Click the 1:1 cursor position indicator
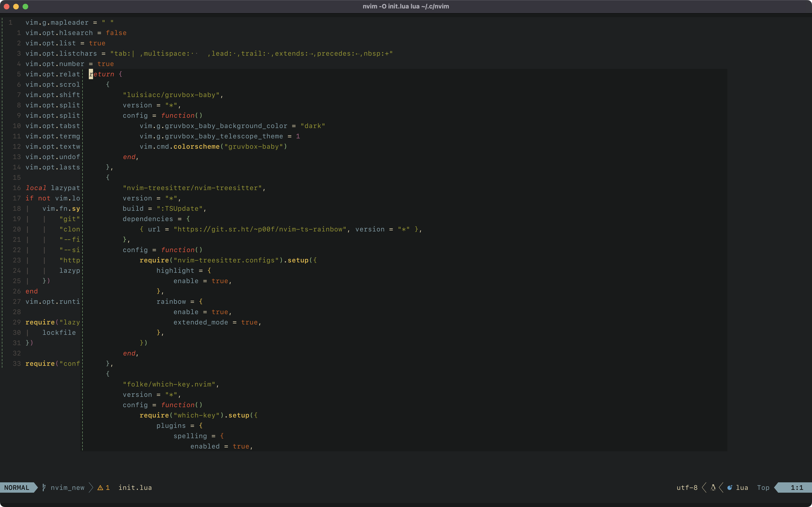This screenshot has width=812, height=507. click(x=796, y=487)
